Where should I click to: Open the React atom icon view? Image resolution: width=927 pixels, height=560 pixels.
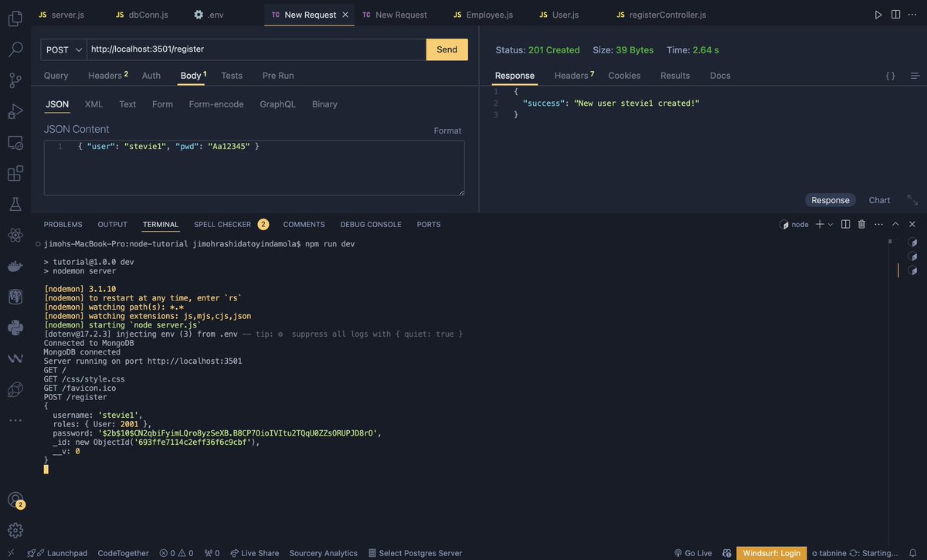tap(15, 235)
